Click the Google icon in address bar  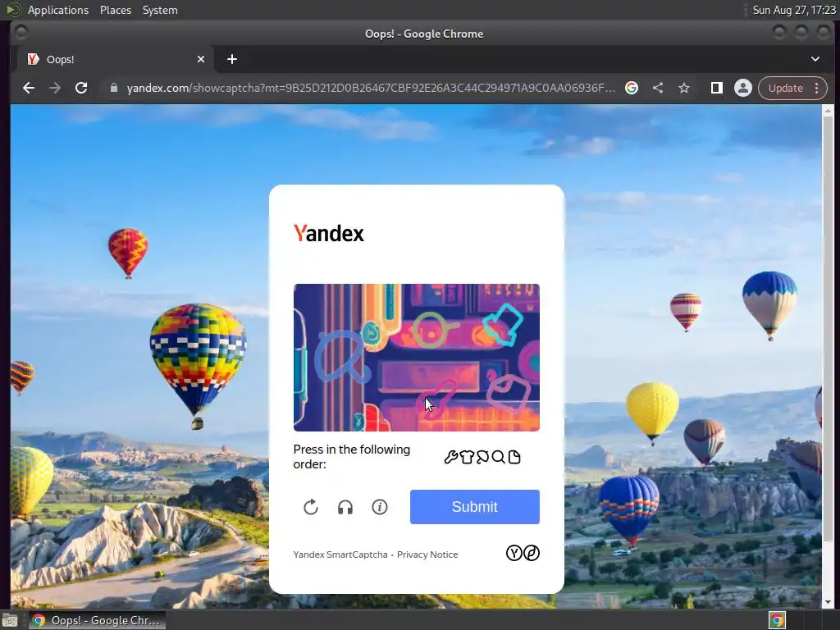pos(632,88)
